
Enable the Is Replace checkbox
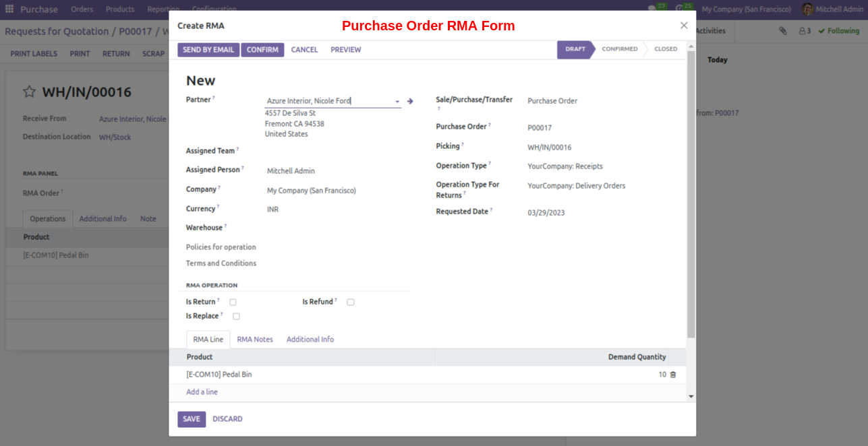click(236, 316)
